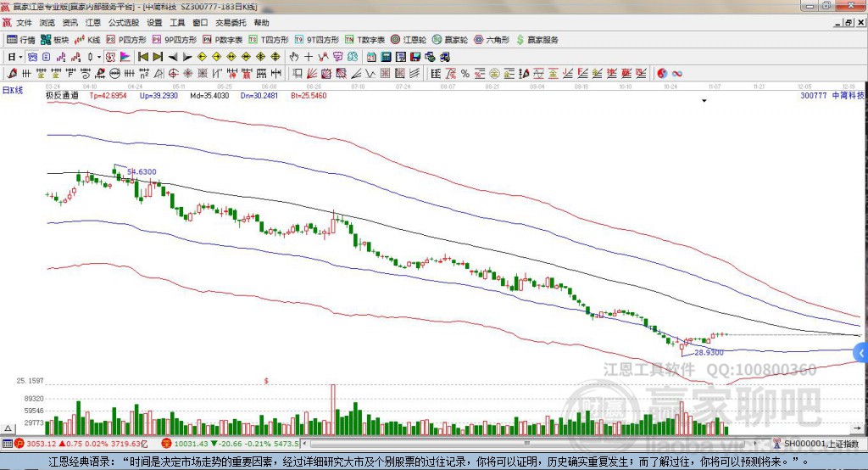Screen dimensions: 868x470
Task: Expand the small black triangle above chart
Action: [x=704, y=100]
